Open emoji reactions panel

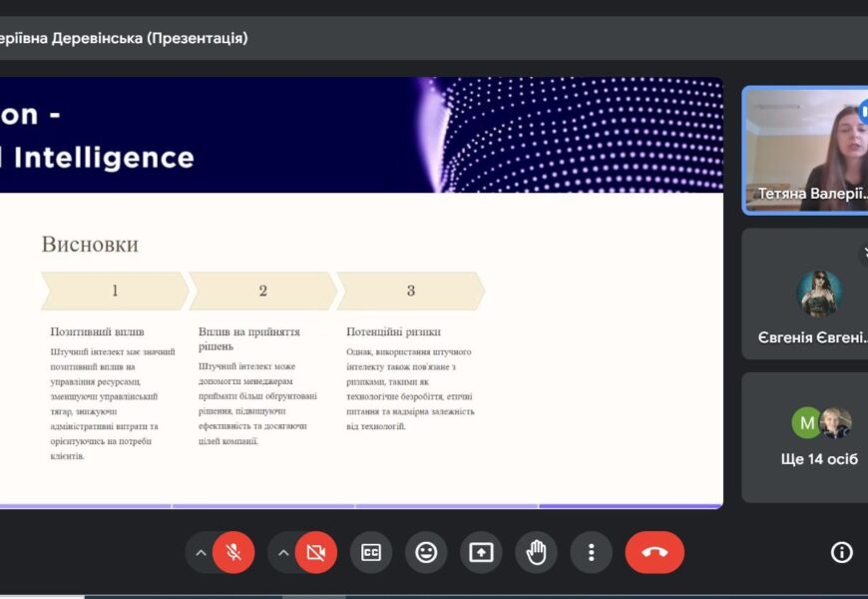(x=426, y=552)
